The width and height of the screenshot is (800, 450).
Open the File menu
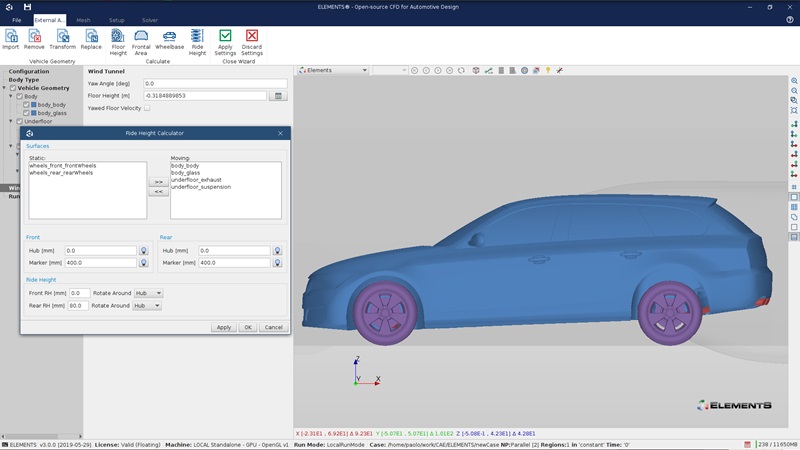(x=17, y=20)
